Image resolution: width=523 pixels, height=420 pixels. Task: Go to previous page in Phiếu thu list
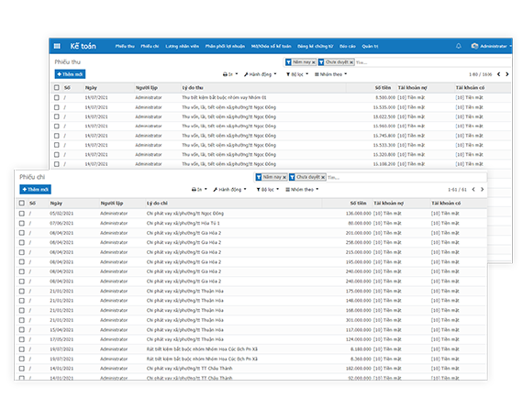[498, 74]
